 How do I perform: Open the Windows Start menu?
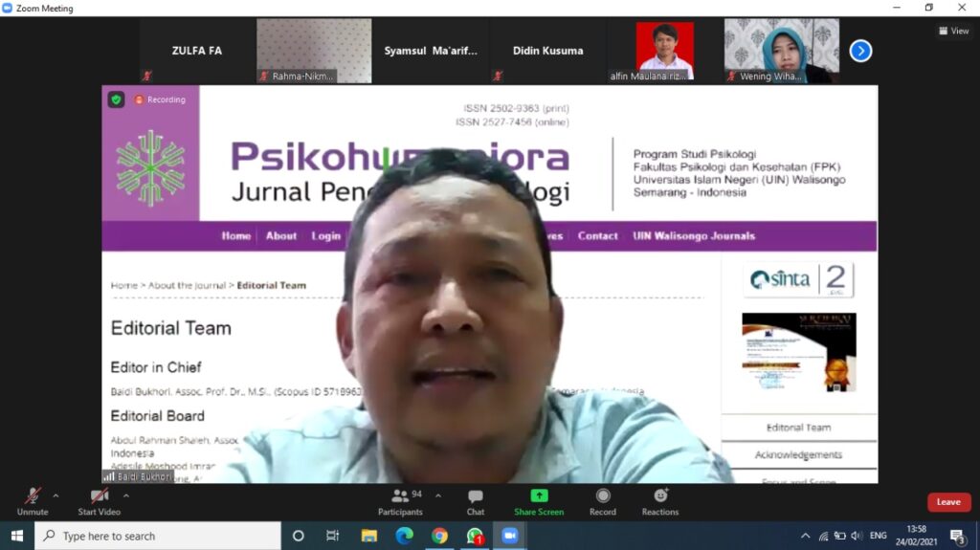coord(17,536)
